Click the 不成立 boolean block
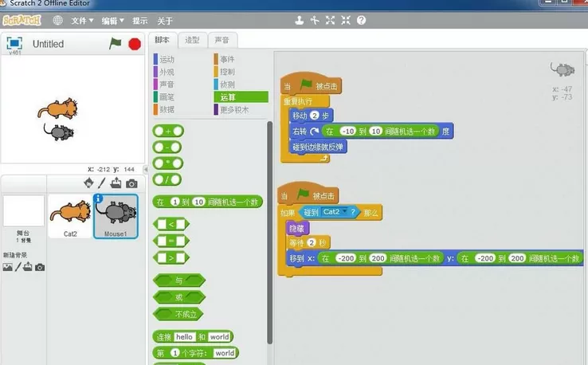This screenshot has width=588, height=365. (x=178, y=314)
